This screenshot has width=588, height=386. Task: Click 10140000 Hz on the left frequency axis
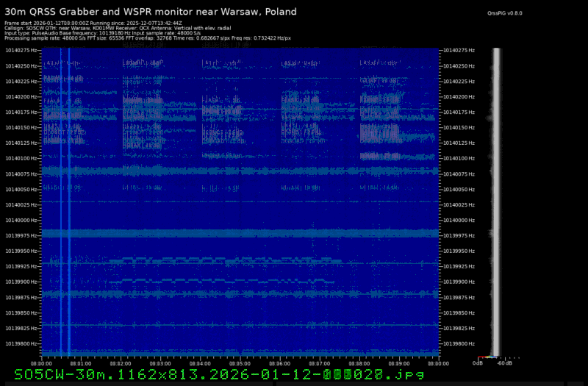pyautogui.click(x=21, y=220)
